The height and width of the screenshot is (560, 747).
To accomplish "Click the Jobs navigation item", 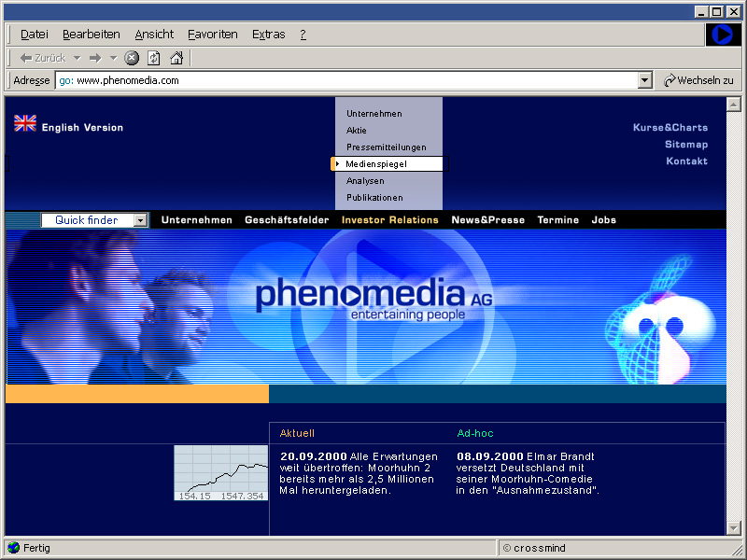I will (x=603, y=220).
